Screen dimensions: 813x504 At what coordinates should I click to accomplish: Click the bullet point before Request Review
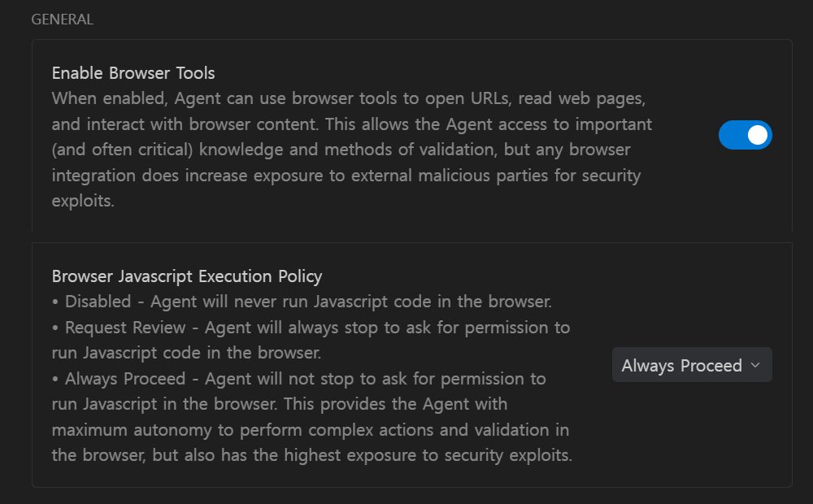pyautogui.click(x=55, y=328)
